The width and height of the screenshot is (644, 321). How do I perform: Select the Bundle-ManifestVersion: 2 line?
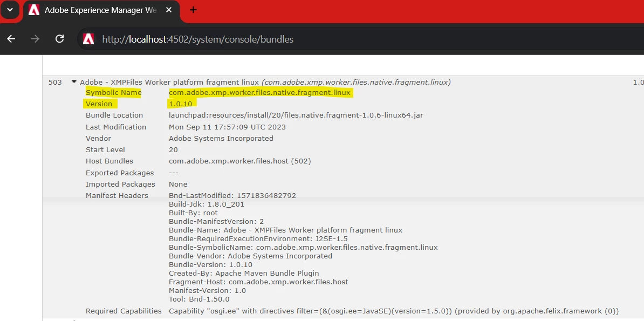pyautogui.click(x=216, y=222)
